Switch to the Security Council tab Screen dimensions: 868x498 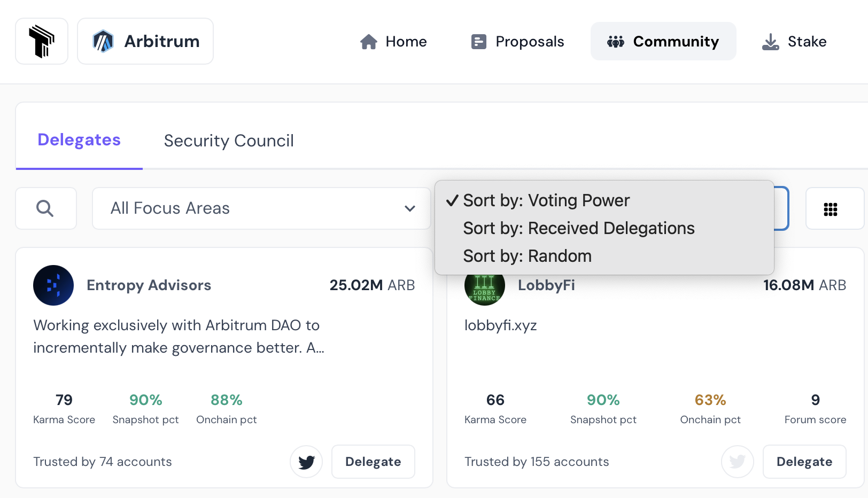click(x=229, y=141)
